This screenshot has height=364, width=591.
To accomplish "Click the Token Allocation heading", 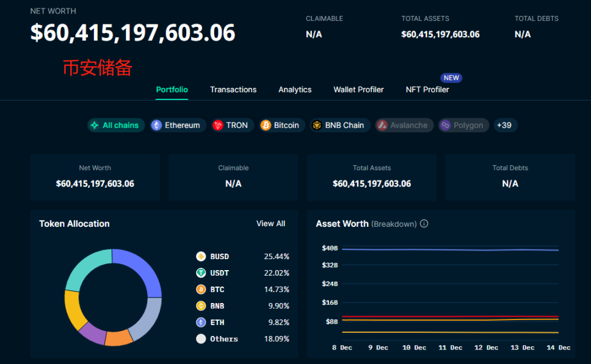I will 74,224.
